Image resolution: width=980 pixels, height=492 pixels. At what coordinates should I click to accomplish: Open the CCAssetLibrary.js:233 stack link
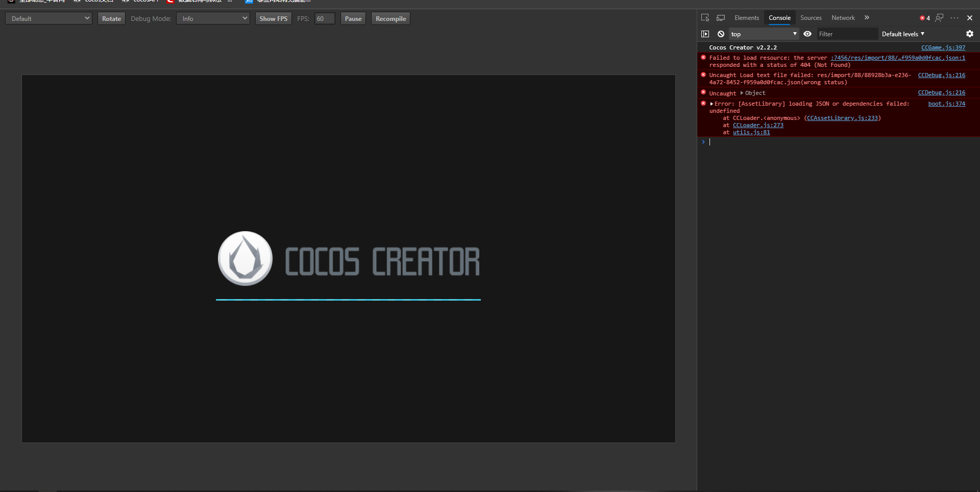click(x=843, y=118)
